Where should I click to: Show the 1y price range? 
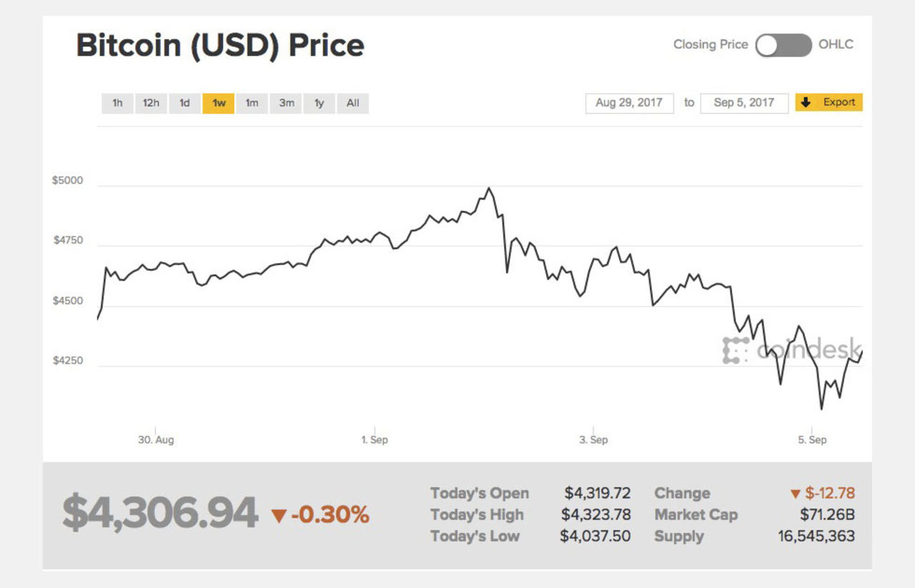pyautogui.click(x=319, y=103)
